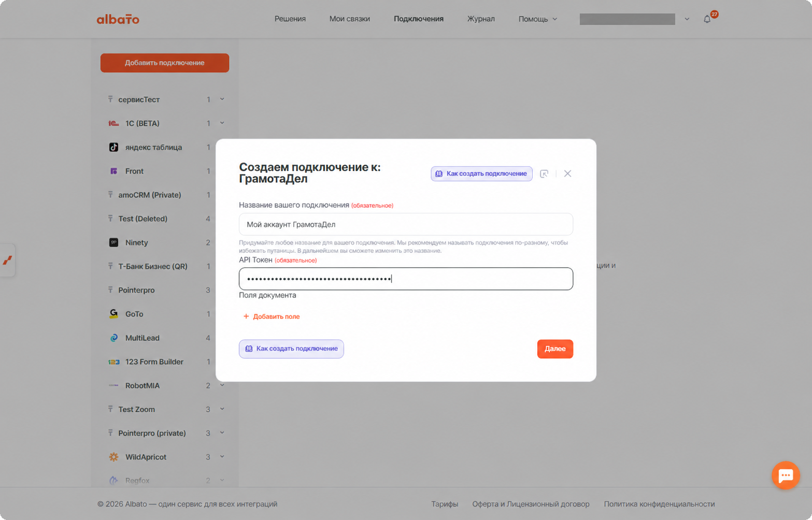The image size is (812, 520).
Task: Open the chat support bubble
Action: (786, 475)
